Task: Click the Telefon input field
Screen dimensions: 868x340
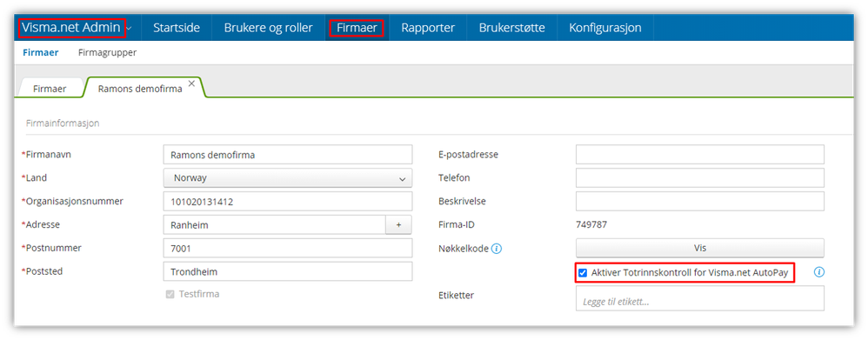Action: 700,177
